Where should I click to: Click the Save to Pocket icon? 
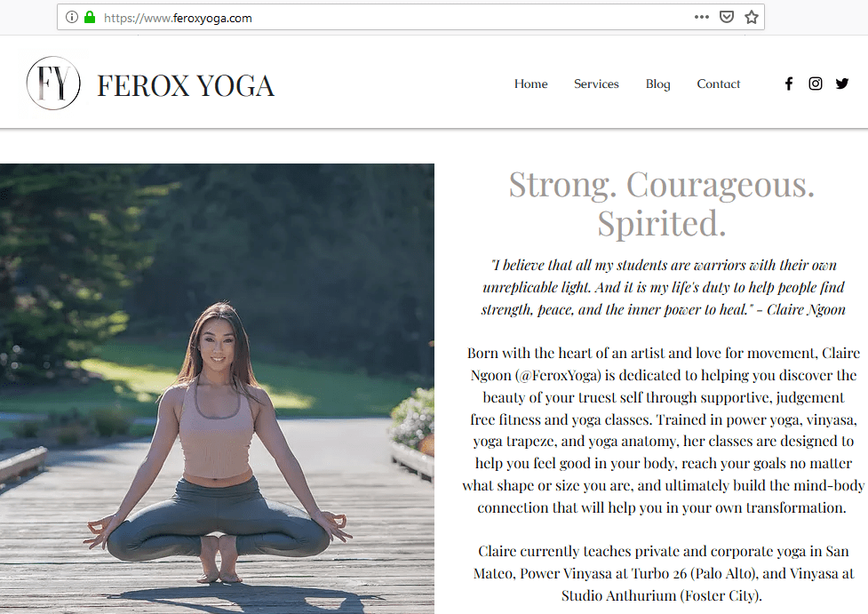[x=727, y=17]
